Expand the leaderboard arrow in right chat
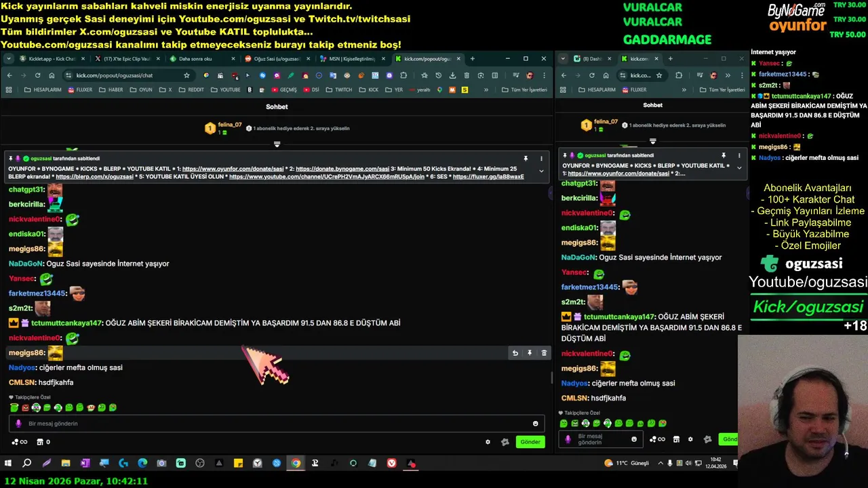This screenshot has height=488, width=868. (x=652, y=141)
